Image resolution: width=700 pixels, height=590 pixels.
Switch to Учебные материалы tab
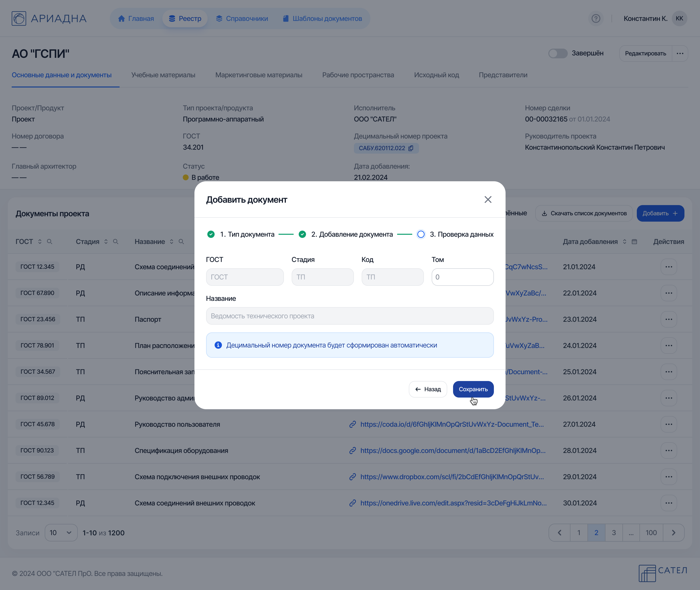point(163,75)
